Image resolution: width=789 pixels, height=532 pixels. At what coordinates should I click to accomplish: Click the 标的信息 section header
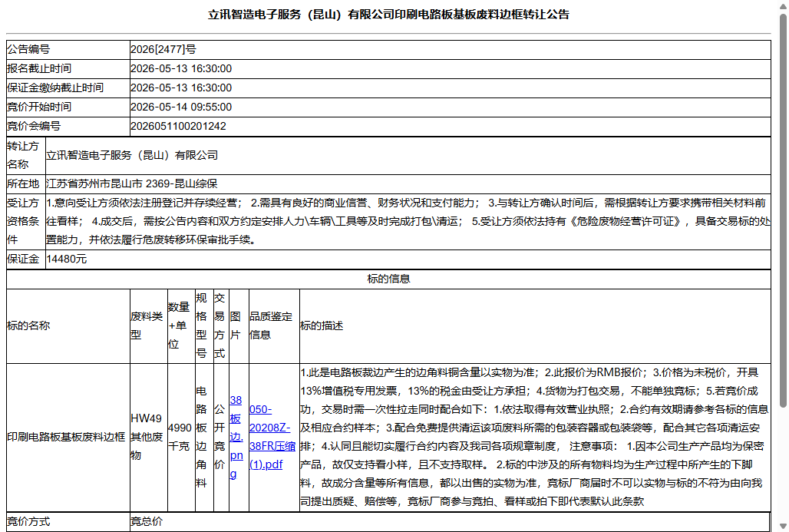(x=388, y=279)
